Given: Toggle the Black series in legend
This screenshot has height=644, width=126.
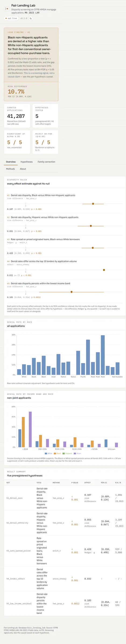Looking at the screenshot, I should click(x=57, y=453).
